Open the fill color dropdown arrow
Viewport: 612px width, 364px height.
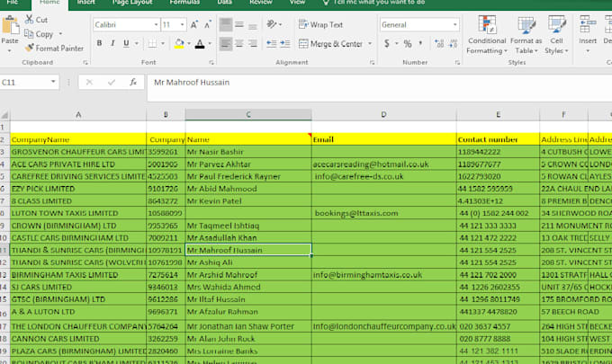click(x=189, y=43)
